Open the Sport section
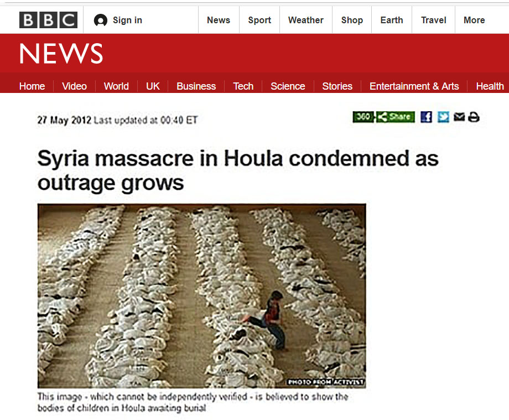Image resolution: width=509 pixels, height=420 pixels. (x=259, y=20)
